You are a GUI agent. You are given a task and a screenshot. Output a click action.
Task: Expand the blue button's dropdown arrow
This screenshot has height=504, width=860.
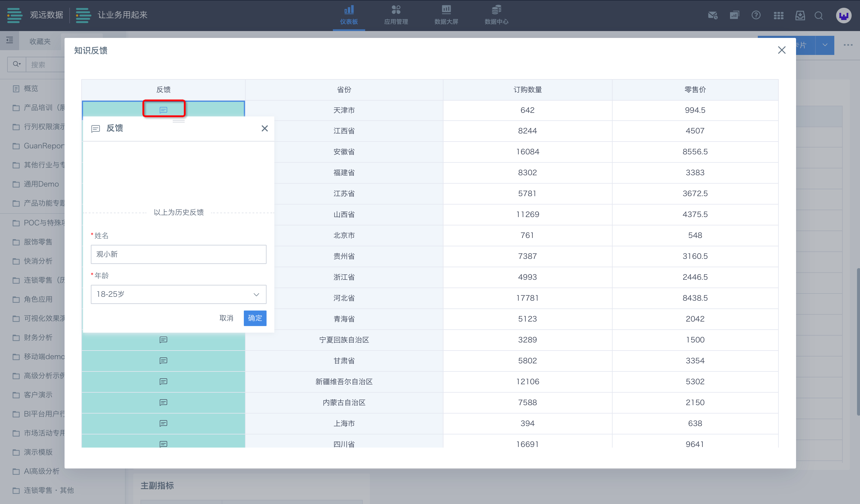(x=824, y=45)
